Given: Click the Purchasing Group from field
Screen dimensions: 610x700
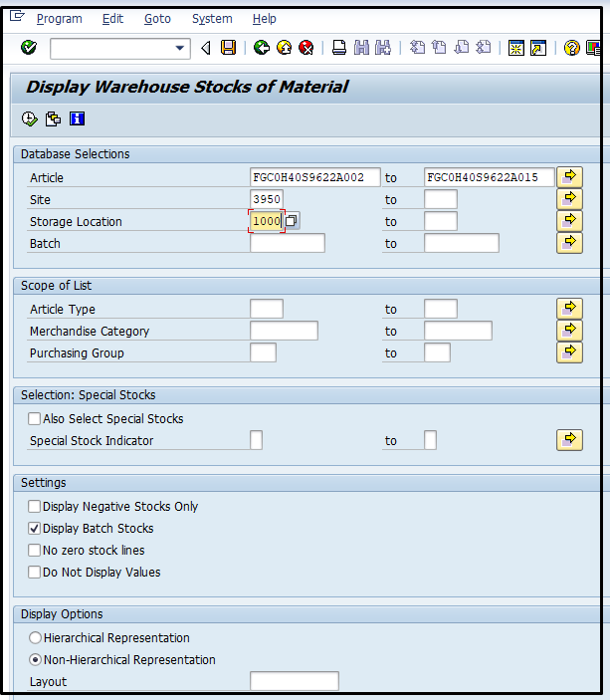Looking at the screenshot, I should pyautogui.click(x=263, y=352).
